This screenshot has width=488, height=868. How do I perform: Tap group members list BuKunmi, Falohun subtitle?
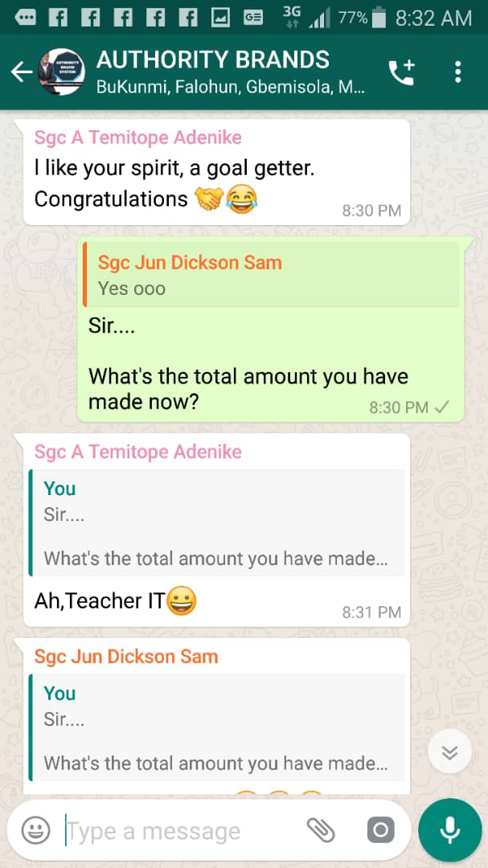(231, 88)
